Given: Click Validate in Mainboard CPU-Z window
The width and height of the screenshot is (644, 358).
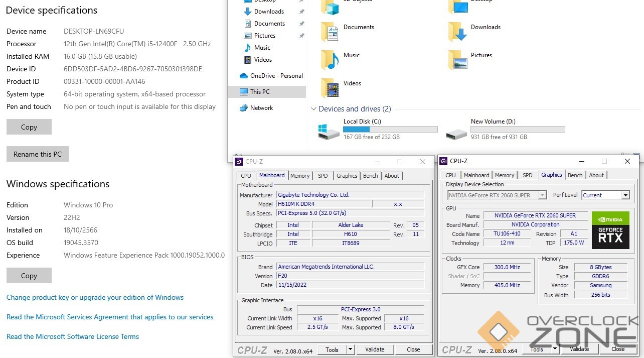Looking at the screenshot, I should point(375,349).
